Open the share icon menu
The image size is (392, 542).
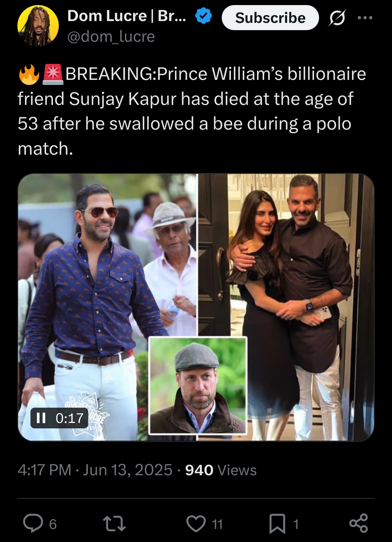click(359, 523)
